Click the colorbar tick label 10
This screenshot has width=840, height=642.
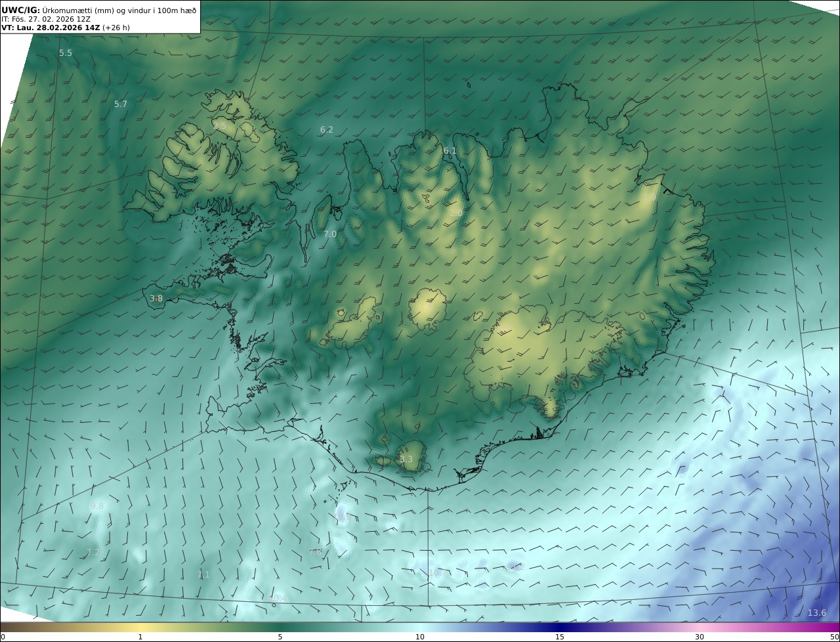(x=420, y=637)
